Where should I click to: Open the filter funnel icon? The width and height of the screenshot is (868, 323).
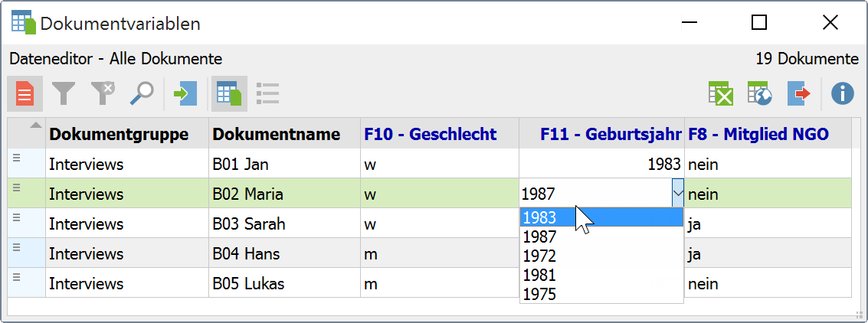(64, 93)
